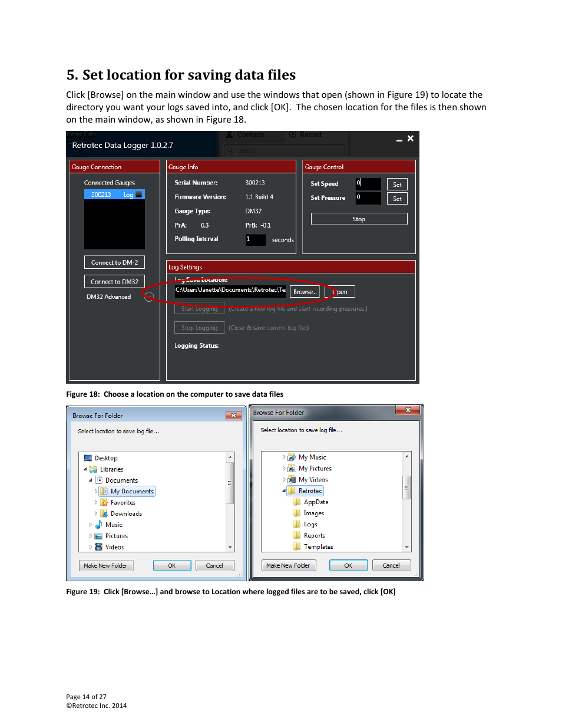562x728 pixels.
Task: Click My Pictures shortcut folder icon
Action: point(292,468)
